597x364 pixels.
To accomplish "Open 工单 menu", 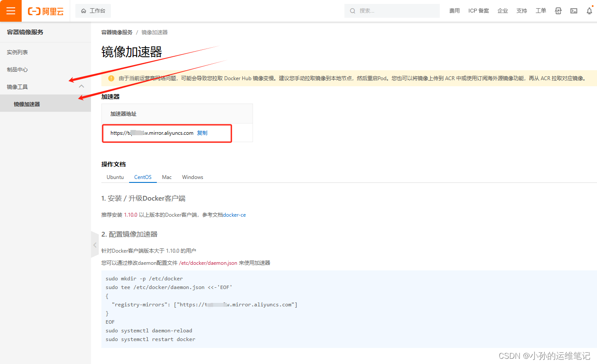I will pos(541,11).
